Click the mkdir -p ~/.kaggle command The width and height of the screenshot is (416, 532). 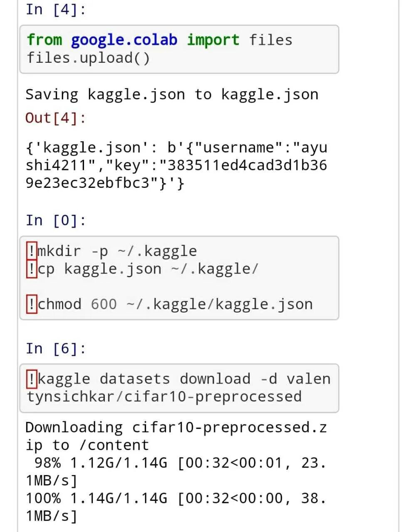coord(117,251)
